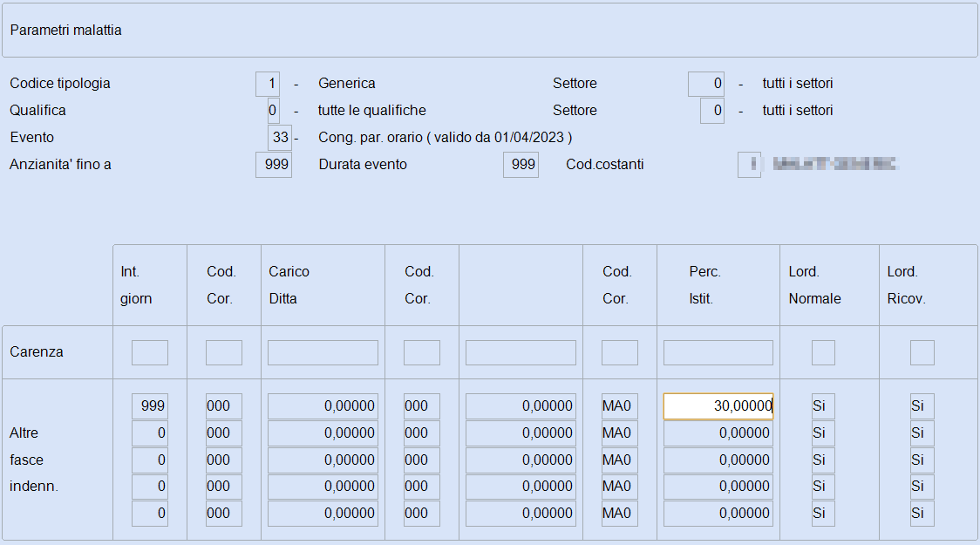Click the Carico Ditta column header

point(289,285)
